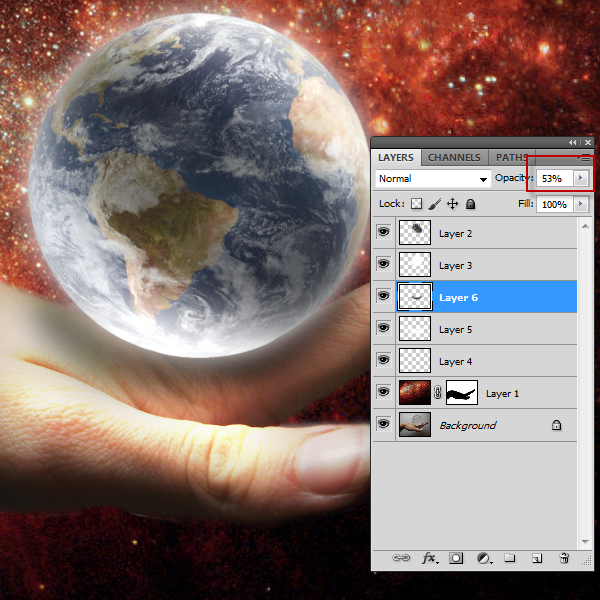Toggle visibility of Layer 5

click(384, 328)
